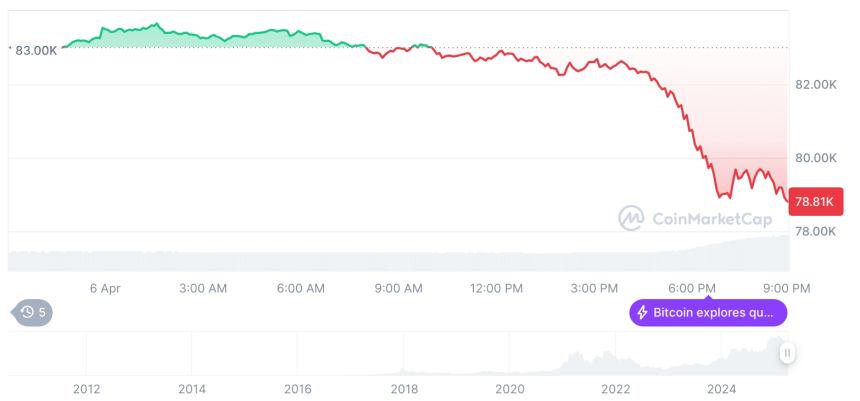Click the lightning bolt news icon
The width and height of the screenshot is (860, 401).
[642, 313]
